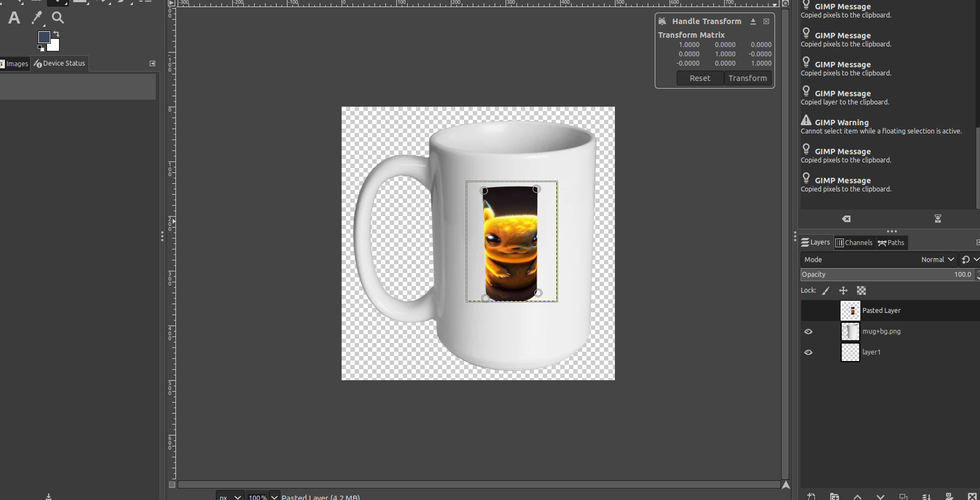980x500 pixels.
Task: Toggle lock pixels paintbrush icon
Action: click(826, 290)
